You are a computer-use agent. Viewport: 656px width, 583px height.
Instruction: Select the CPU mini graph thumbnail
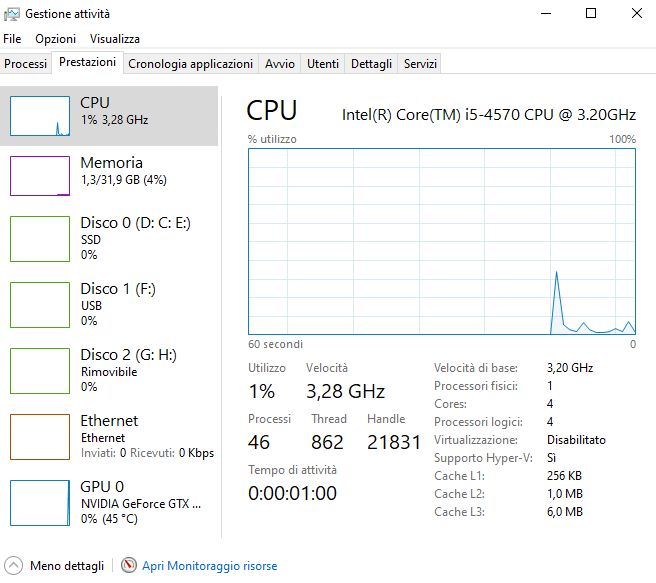pyautogui.click(x=40, y=115)
